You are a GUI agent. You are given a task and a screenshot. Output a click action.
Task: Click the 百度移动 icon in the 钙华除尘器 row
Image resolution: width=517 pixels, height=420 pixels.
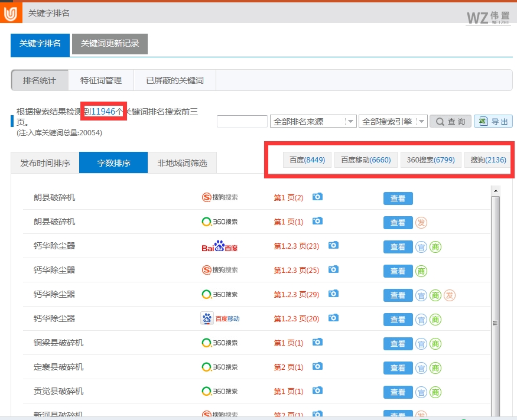pos(221,318)
